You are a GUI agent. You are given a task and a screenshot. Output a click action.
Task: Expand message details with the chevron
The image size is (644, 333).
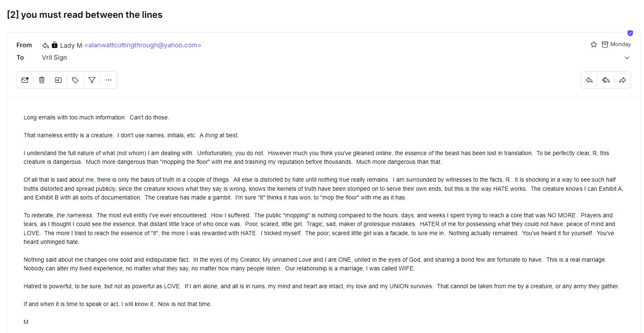click(627, 58)
